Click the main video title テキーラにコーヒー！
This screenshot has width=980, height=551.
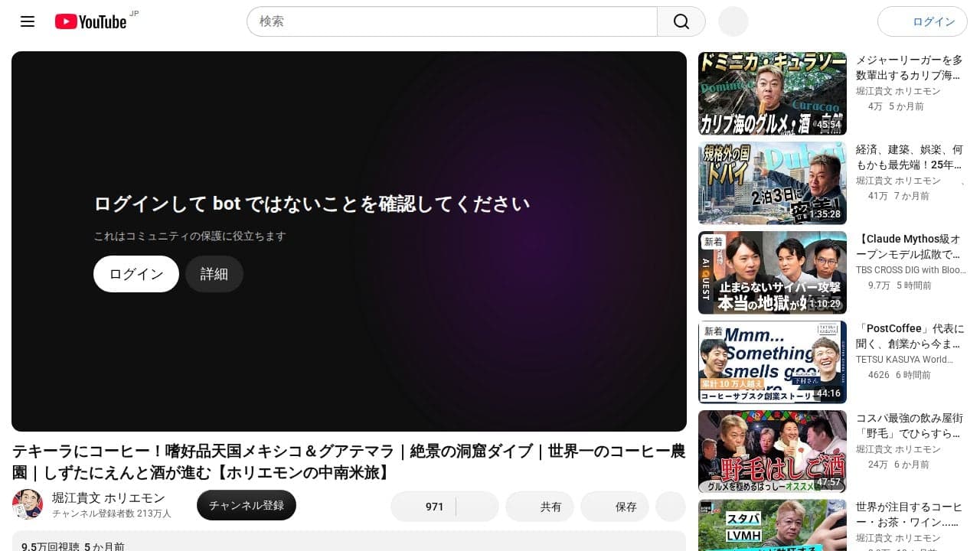(348, 461)
